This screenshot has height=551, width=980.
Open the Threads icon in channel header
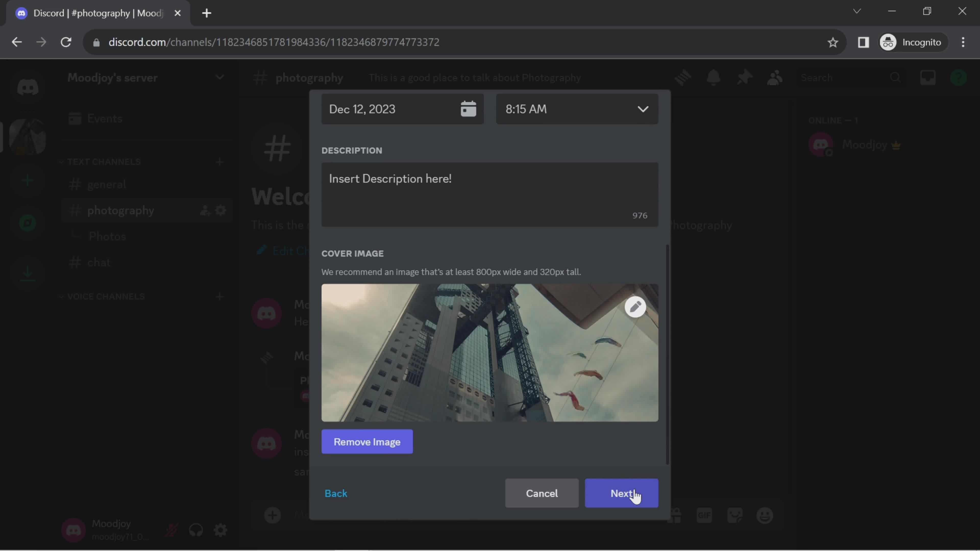pos(683,78)
